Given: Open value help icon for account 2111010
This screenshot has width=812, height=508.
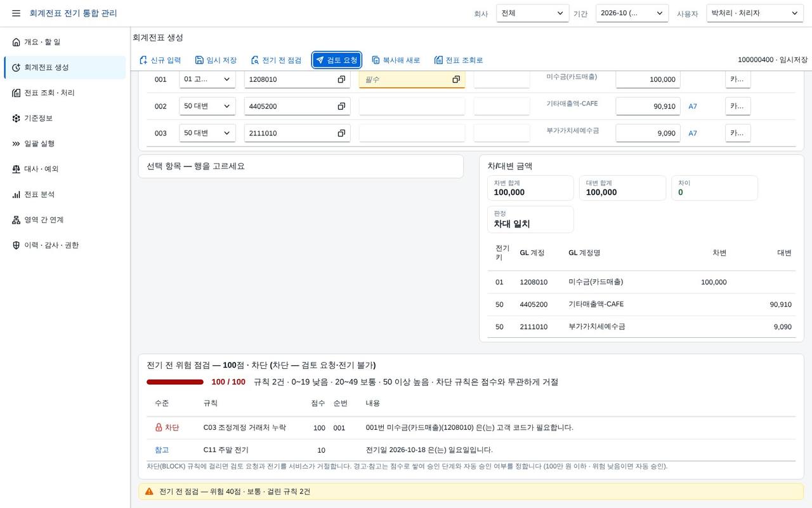Looking at the screenshot, I should [341, 133].
